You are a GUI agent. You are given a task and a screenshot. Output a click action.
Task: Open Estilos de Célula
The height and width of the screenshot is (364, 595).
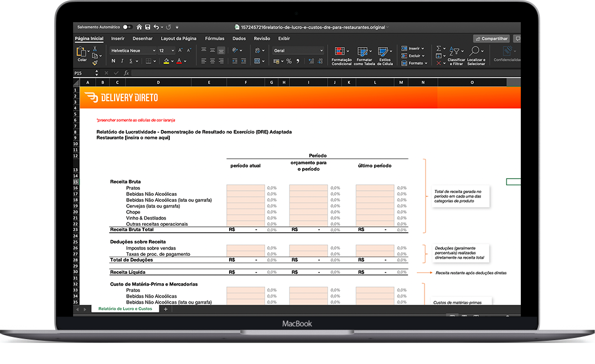pyautogui.click(x=385, y=56)
